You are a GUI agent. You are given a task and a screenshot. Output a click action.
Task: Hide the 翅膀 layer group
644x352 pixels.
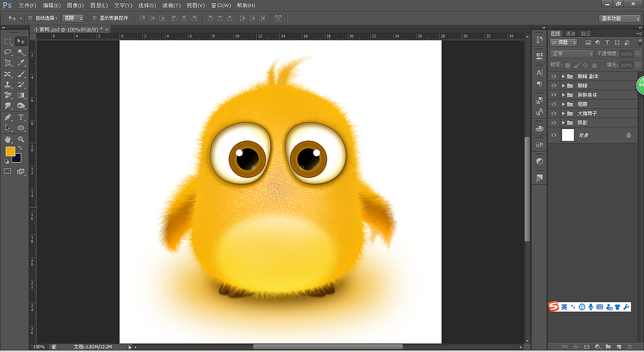554,104
